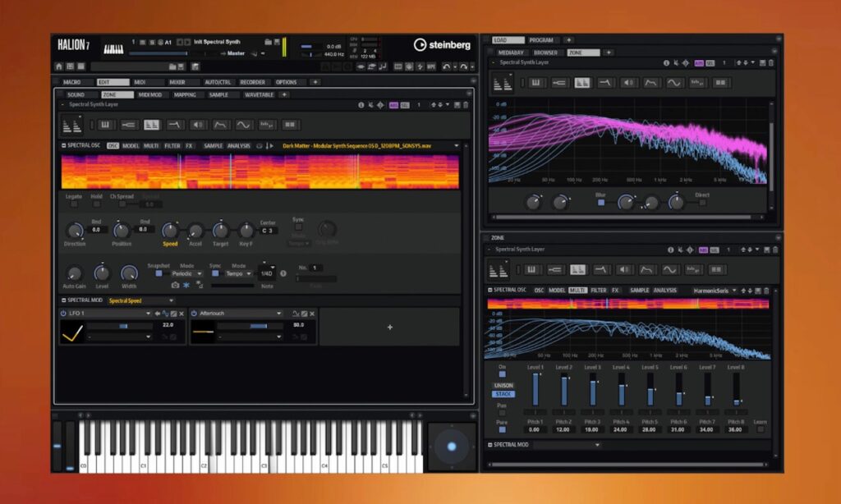This screenshot has height=504, width=841.
Task: Show the amplifier speaker section in main editor
Action: (x=198, y=125)
